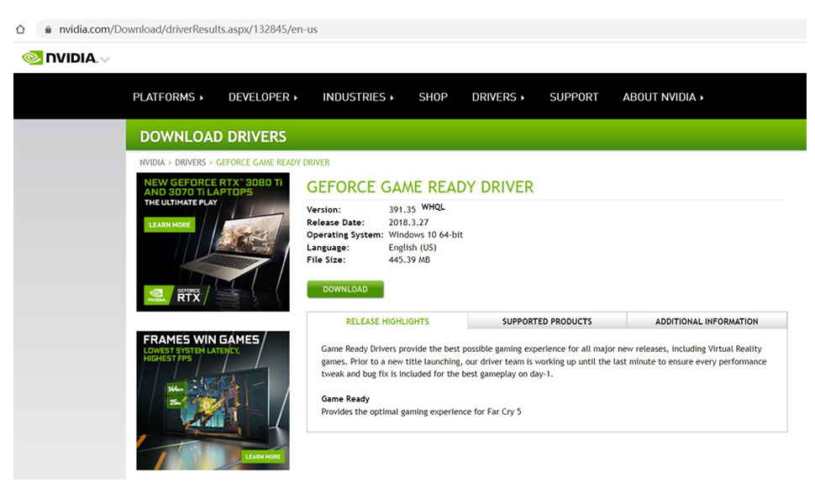Click the NVIDIA breadcrumb link
815x504 pixels.
click(x=152, y=163)
